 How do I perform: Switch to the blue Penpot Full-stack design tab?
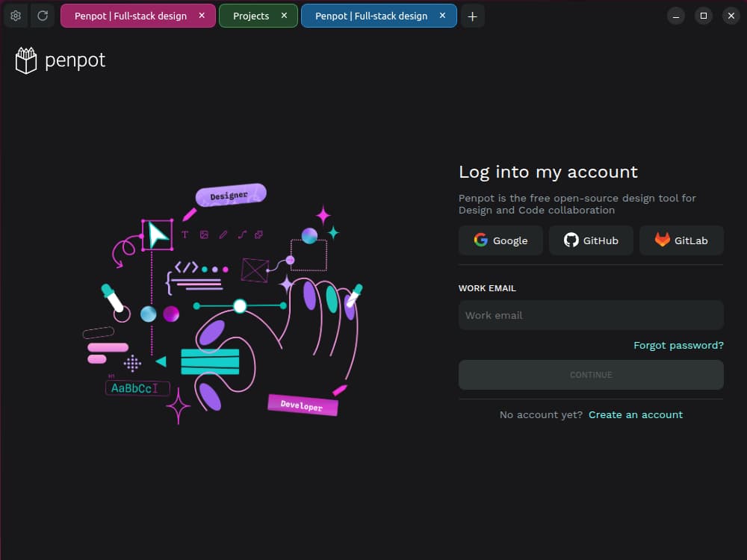point(379,16)
